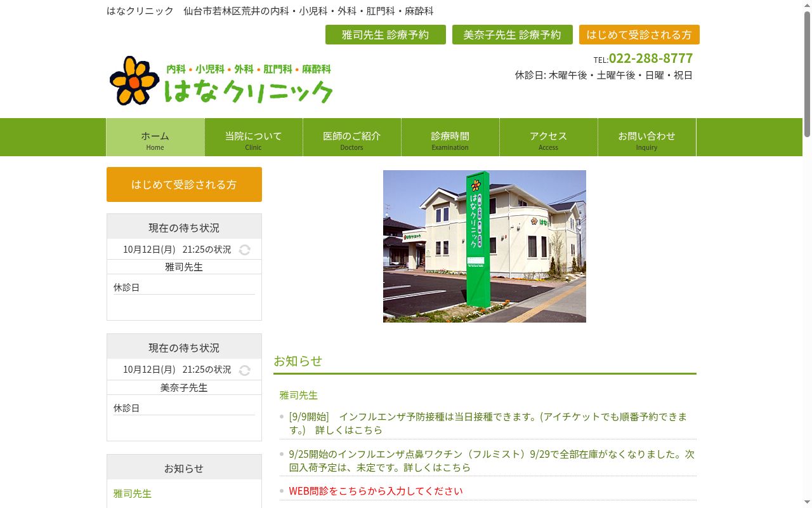
Task: Open 医師のご紹介 Doctors menu item
Action: click(x=352, y=137)
